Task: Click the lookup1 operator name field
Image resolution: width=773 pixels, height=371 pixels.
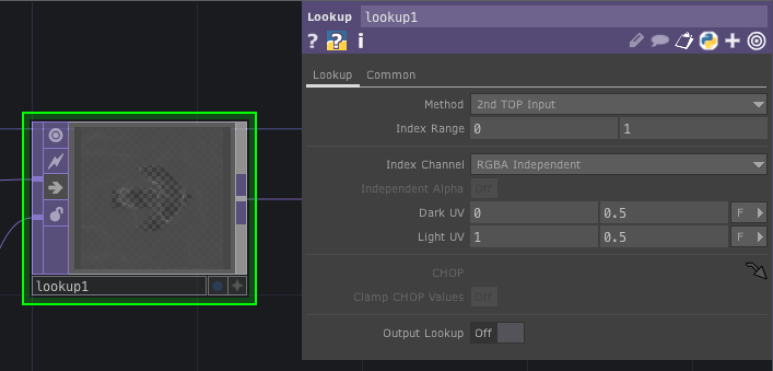Action: 564,17
